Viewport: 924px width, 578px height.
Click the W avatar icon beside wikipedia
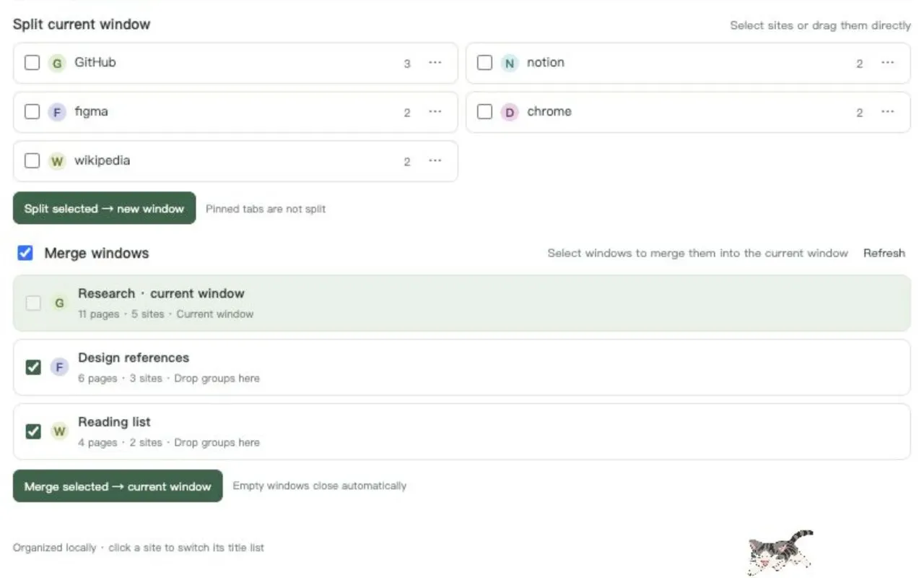point(57,161)
